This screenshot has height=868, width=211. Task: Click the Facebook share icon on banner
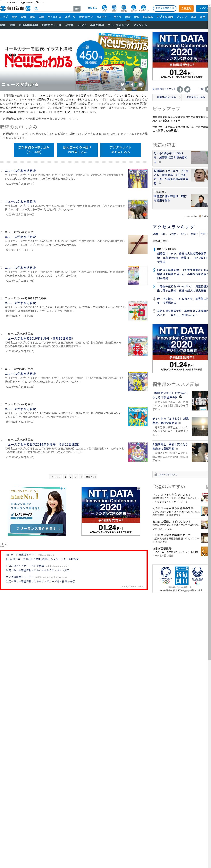[x=132, y=84]
